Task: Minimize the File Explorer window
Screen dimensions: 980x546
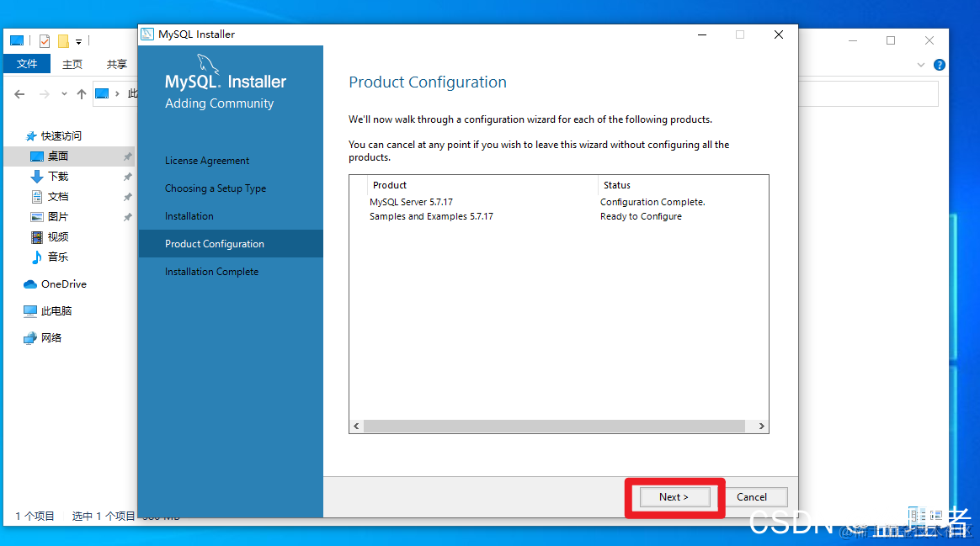Action: (x=853, y=40)
